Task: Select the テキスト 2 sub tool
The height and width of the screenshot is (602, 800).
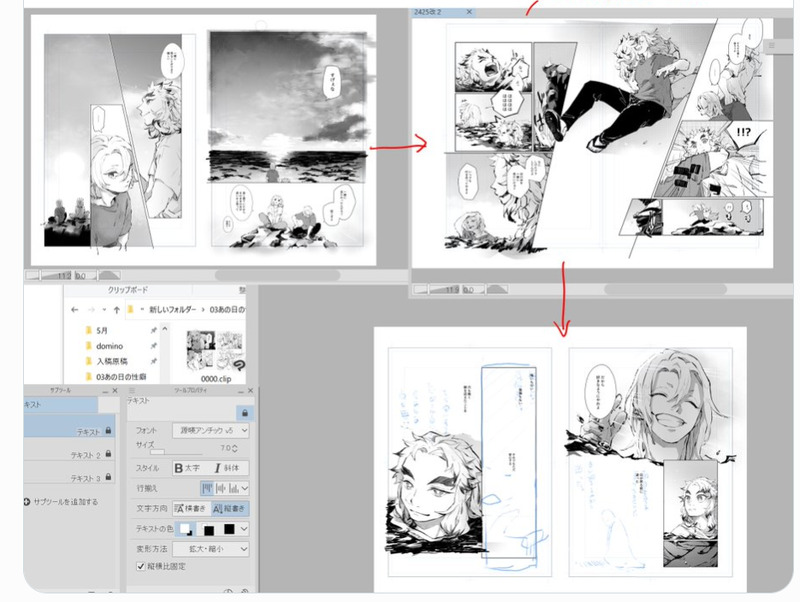Action: coord(69,450)
